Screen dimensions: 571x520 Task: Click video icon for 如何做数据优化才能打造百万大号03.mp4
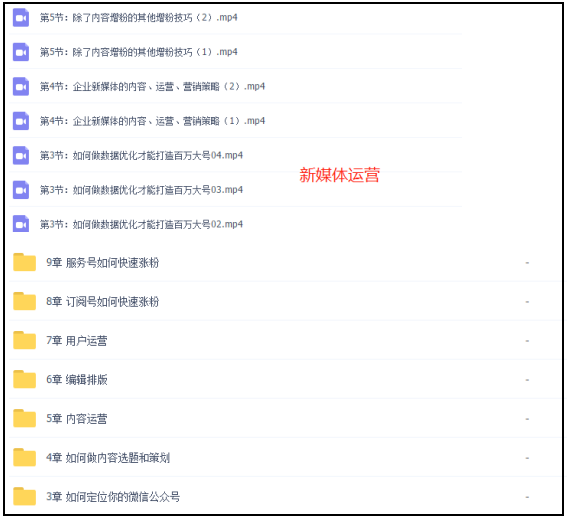pyautogui.click(x=21, y=190)
